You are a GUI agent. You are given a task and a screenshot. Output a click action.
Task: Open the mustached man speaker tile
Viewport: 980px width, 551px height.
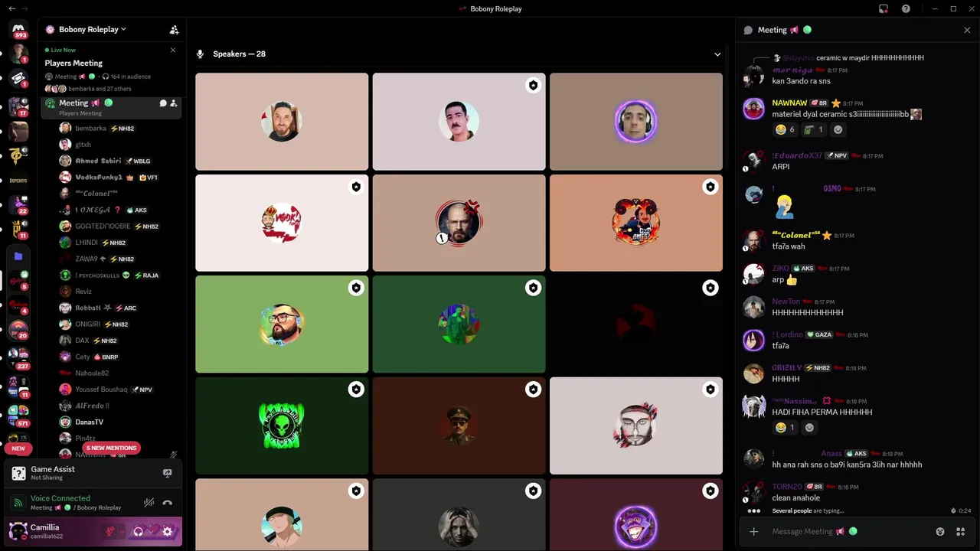pos(459,122)
